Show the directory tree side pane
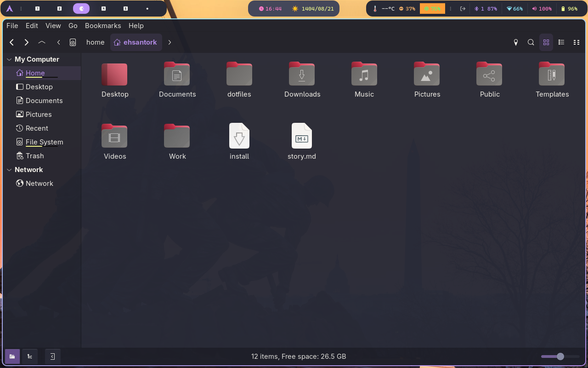 click(29, 356)
